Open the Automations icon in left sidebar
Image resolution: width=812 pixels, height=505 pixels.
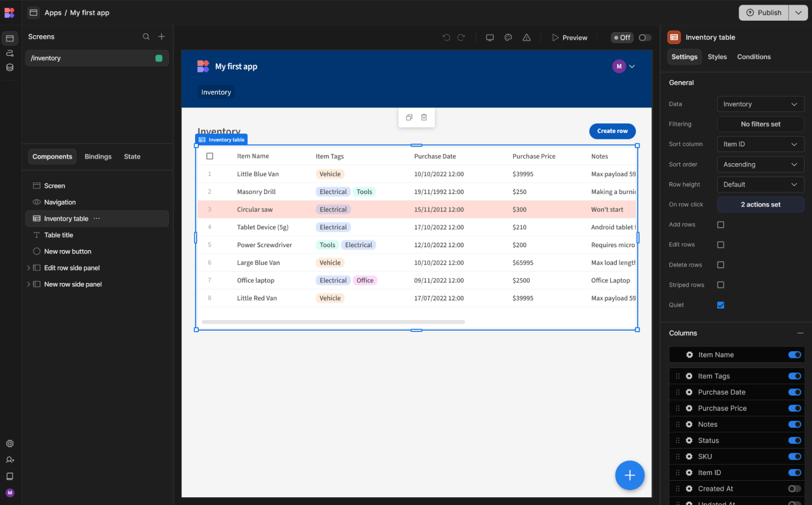coord(10,53)
